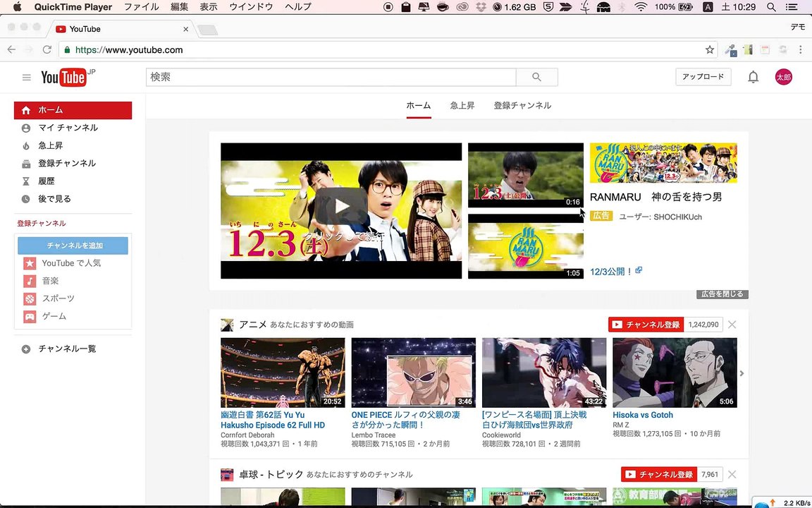
Task: Click the チャンネルを追加 button
Action: pyautogui.click(x=73, y=246)
